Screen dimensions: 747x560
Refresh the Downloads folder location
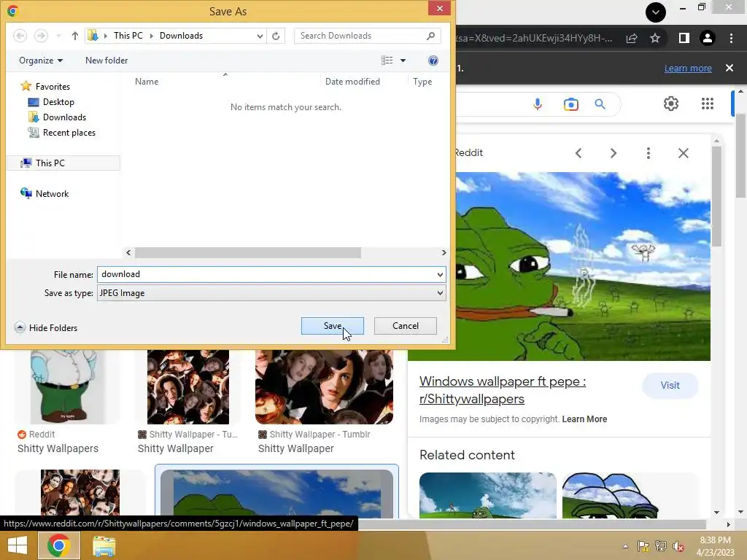[276, 36]
